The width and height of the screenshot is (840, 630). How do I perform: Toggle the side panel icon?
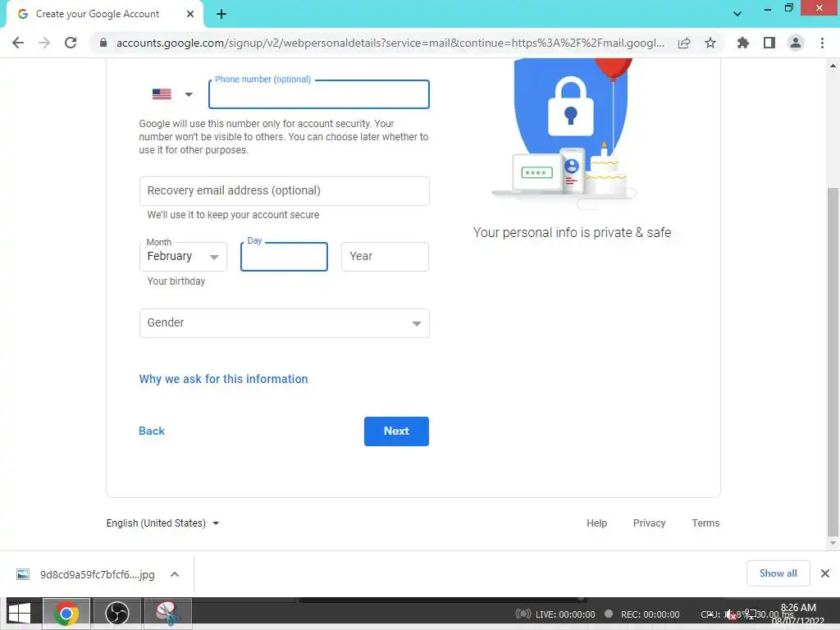[x=769, y=43]
